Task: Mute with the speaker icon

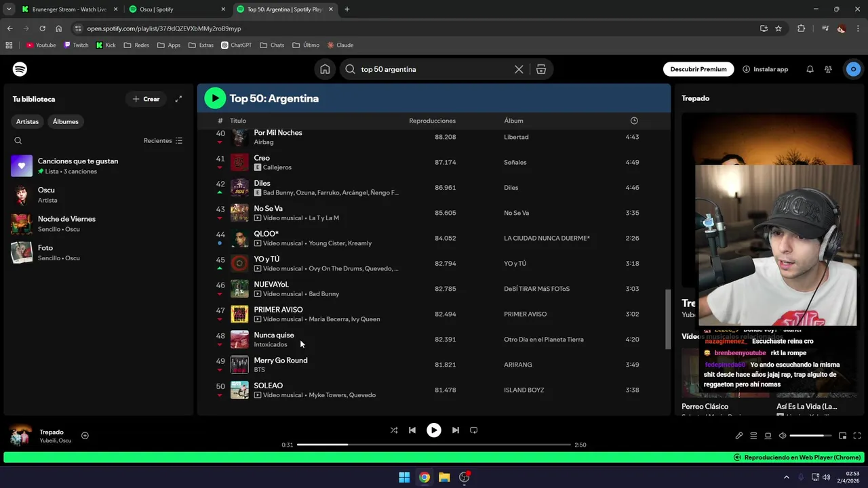Action: point(782,436)
